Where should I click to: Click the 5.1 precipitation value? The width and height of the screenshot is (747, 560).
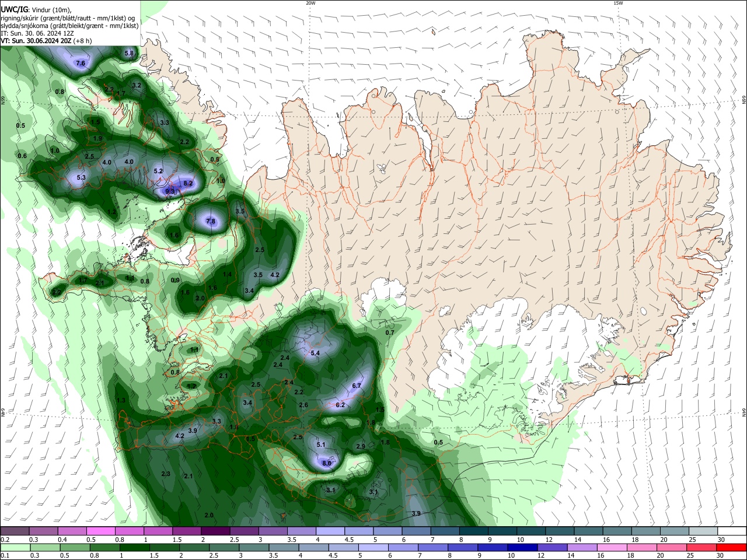tap(320, 444)
